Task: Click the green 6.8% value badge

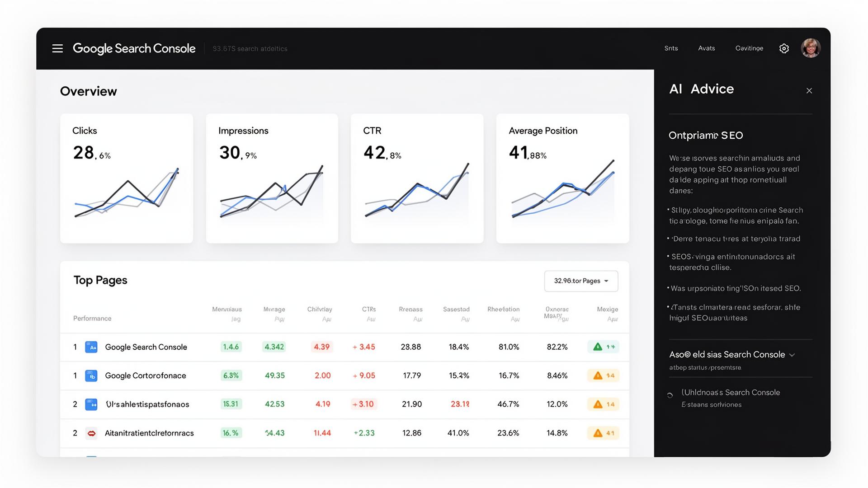Action: pos(231,375)
